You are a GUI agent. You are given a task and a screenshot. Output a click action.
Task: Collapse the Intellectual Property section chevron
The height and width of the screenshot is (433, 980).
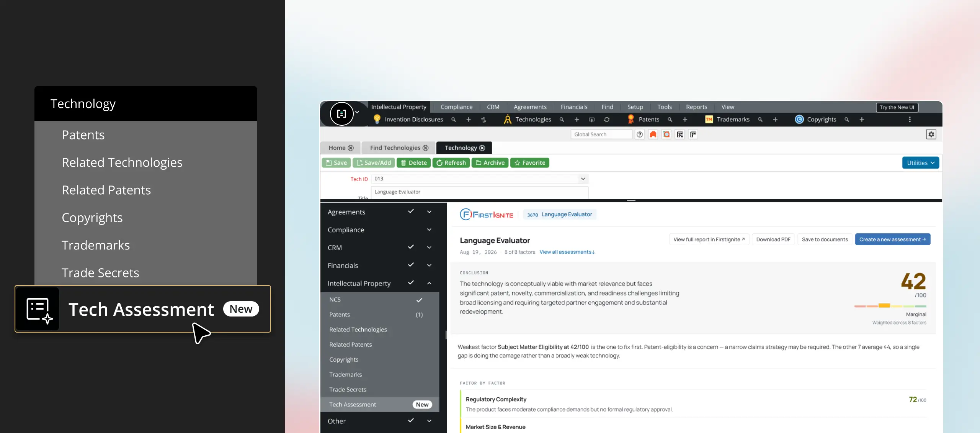(x=429, y=283)
